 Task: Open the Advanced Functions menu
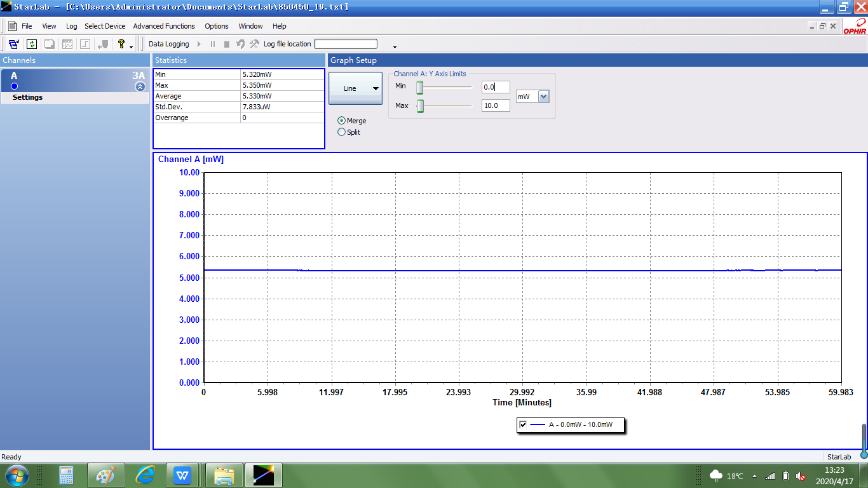tap(164, 26)
